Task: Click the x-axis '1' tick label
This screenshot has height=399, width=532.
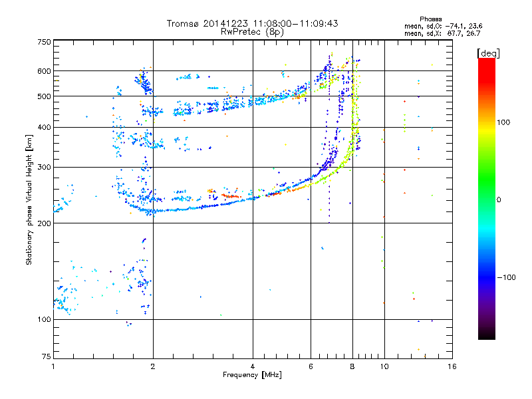Action: (53, 366)
